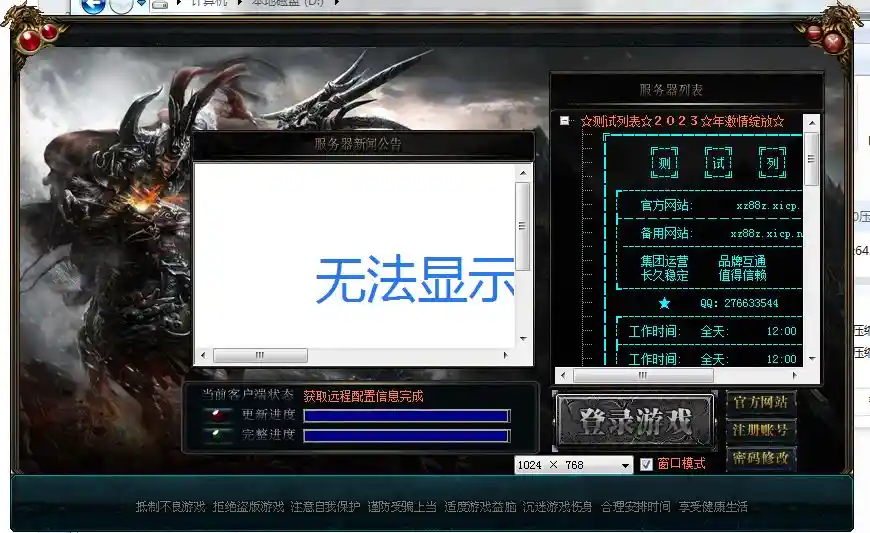Collapse the ☆测试列表☆ server tree node

[x=564, y=120]
